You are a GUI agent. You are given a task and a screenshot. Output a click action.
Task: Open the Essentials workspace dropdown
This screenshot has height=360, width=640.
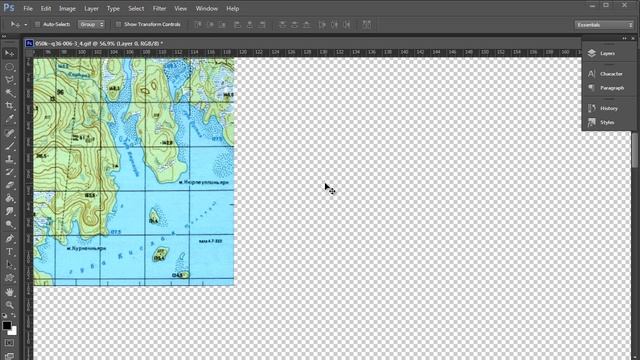604,25
